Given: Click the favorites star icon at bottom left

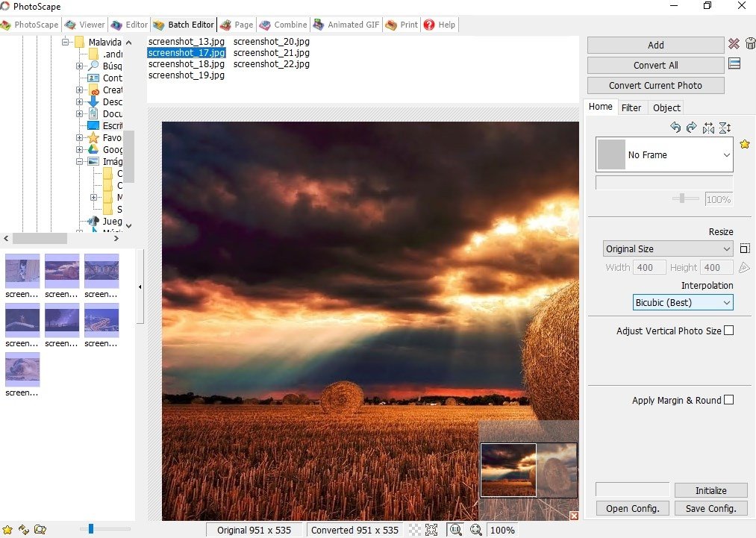Looking at the screenshot, I should (7, 530).
